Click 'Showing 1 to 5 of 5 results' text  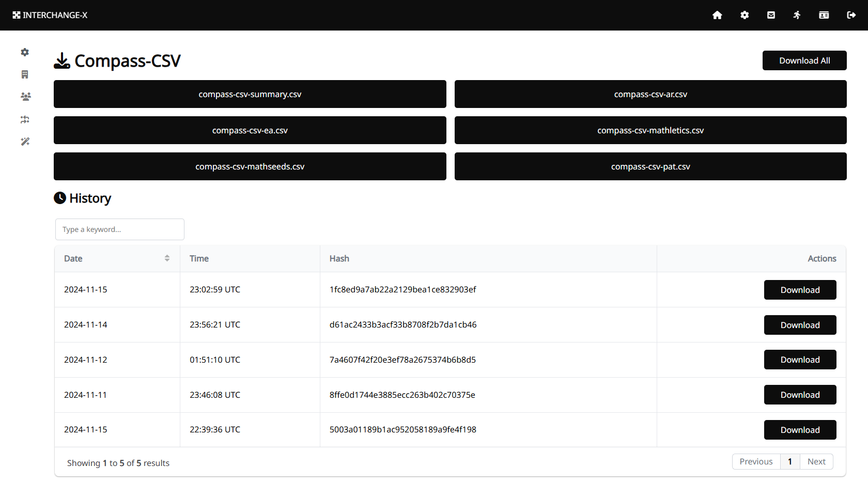(118, 463)
